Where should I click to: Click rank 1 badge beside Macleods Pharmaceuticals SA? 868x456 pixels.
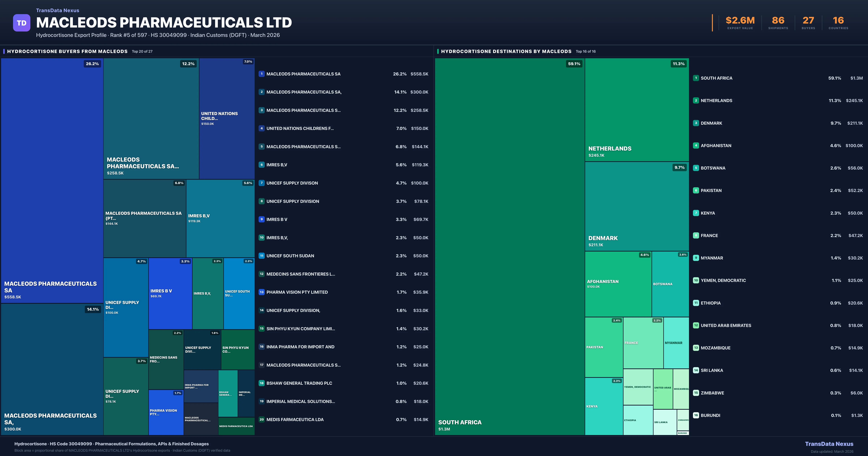(261, 74)
